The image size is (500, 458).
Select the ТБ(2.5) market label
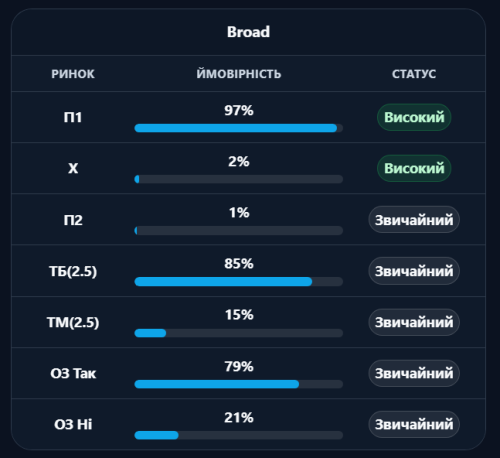click(x=73, y=271)
